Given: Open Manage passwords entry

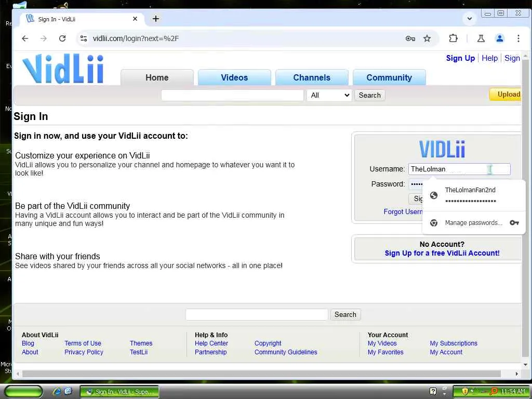Looking at the screenshot, I should pos(474,222).
